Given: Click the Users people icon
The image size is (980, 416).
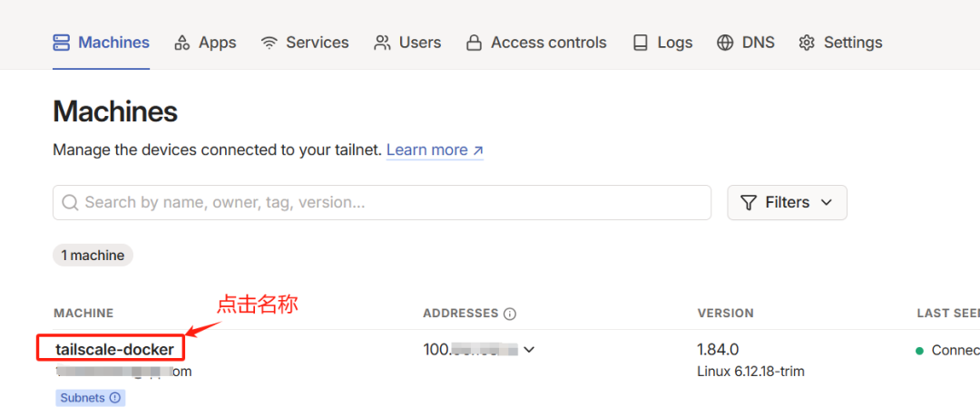Looking at the screenshot, I should 382,43.
